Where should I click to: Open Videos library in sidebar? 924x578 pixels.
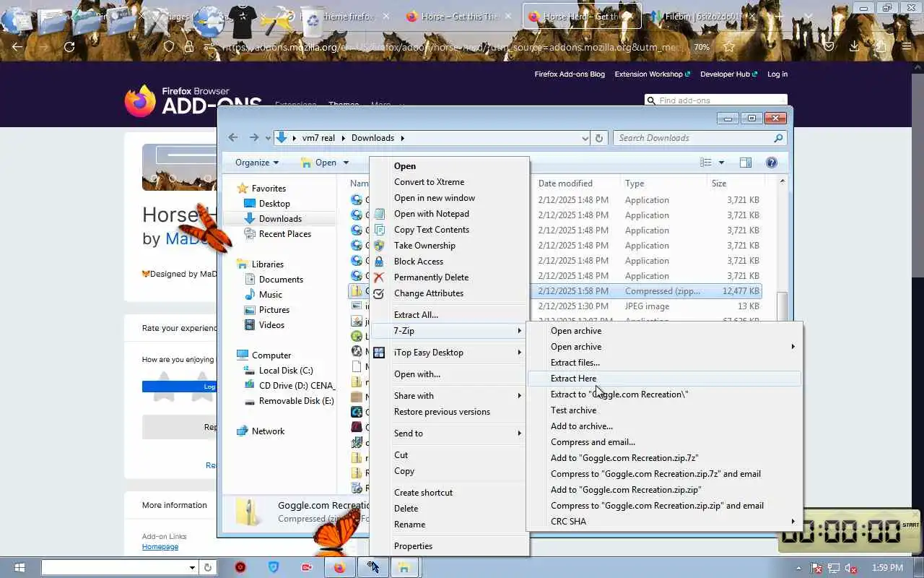271,325
